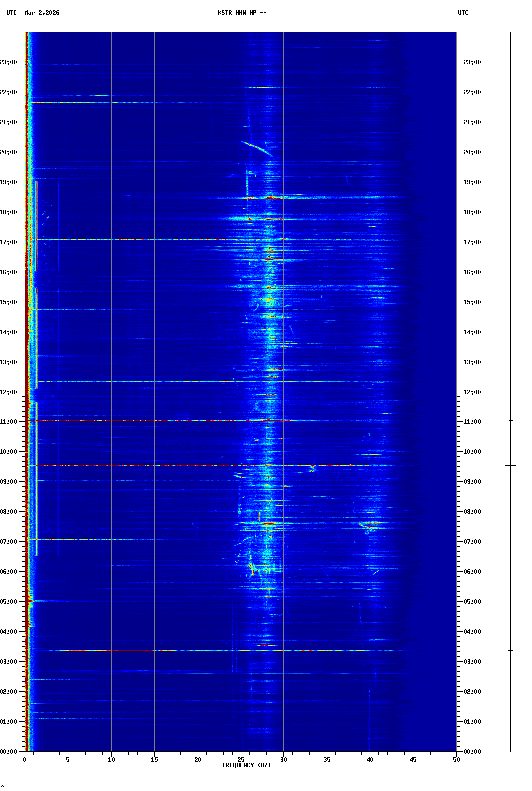Image resolution: width=532 pixels, height=791 pixels.
Task: Click the diagonal streak just above 20:00
Action: coord(256,147)
